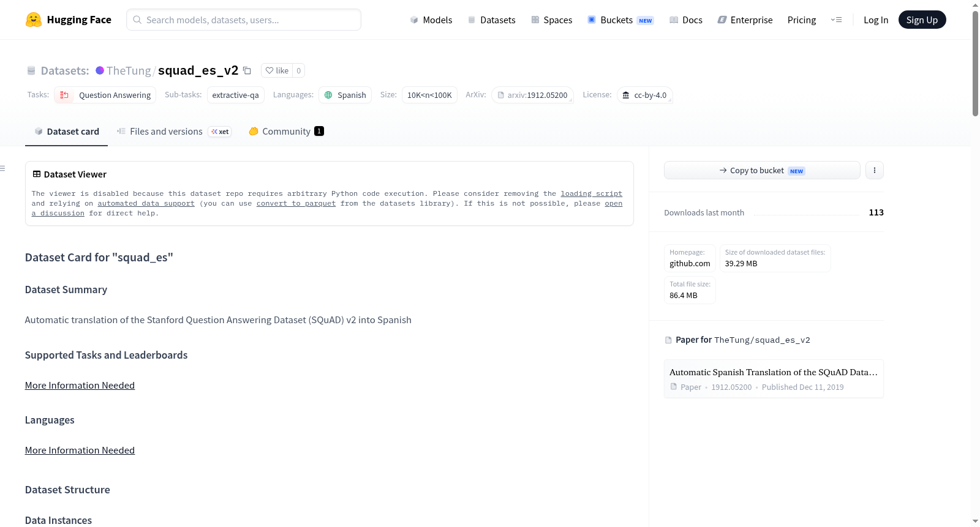Image resolution: width=980 pixels, height=527 pixels.
Task: Click the Datasets breadcrumb label
Action: point(65,70)
